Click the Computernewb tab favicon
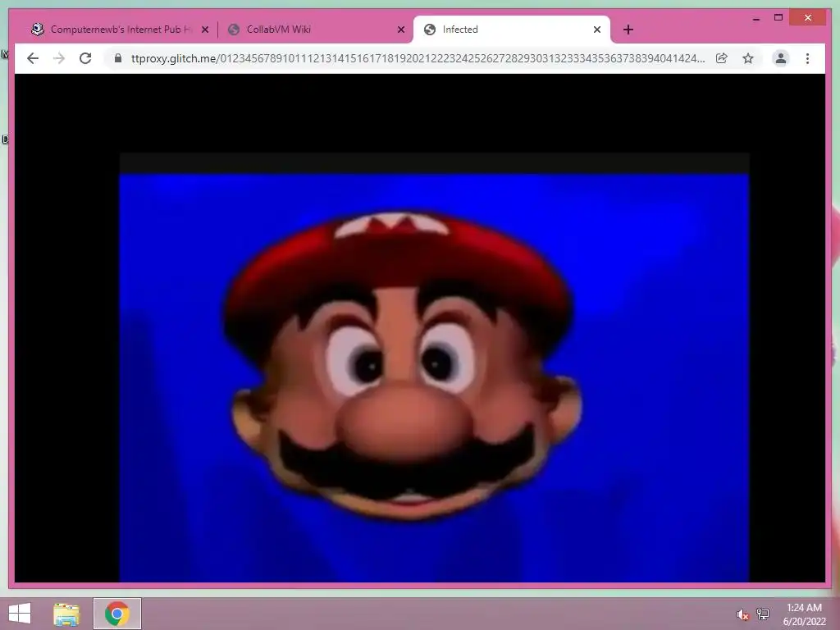This screenshot has width=840, height=630. 38,30
